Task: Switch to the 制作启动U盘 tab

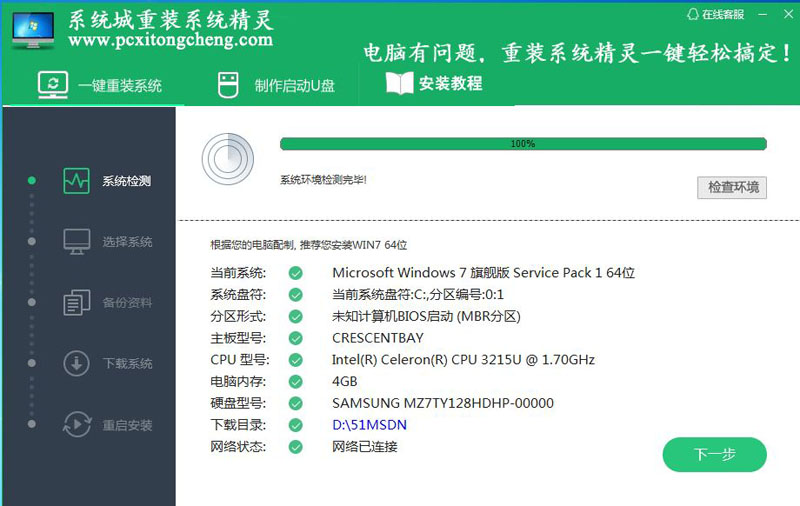Action: [x=276, y=85]
